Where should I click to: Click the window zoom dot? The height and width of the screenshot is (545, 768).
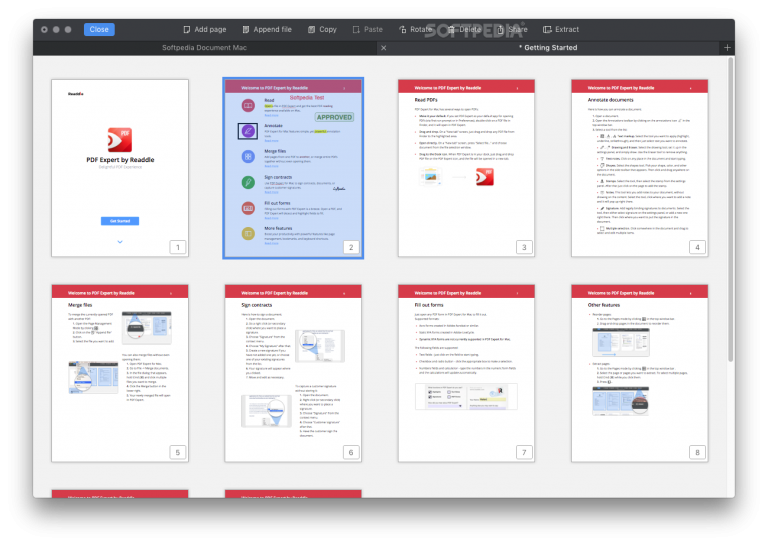pos(68,29)
